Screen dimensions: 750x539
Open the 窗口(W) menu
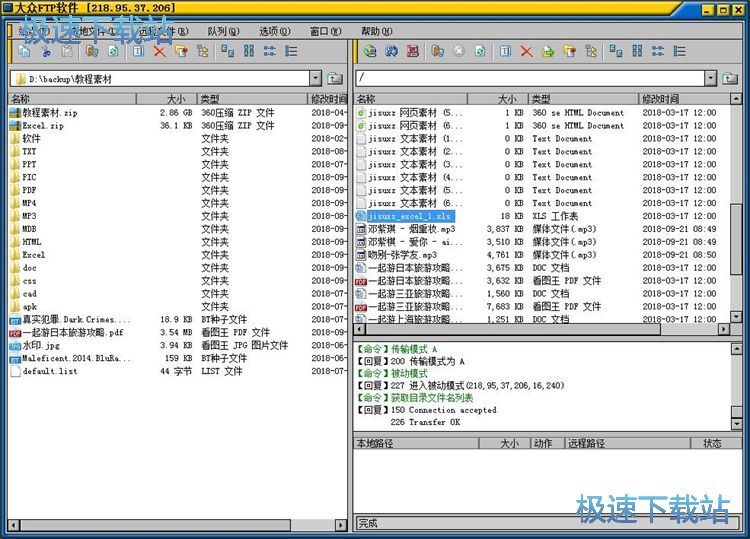pos(326,32)
